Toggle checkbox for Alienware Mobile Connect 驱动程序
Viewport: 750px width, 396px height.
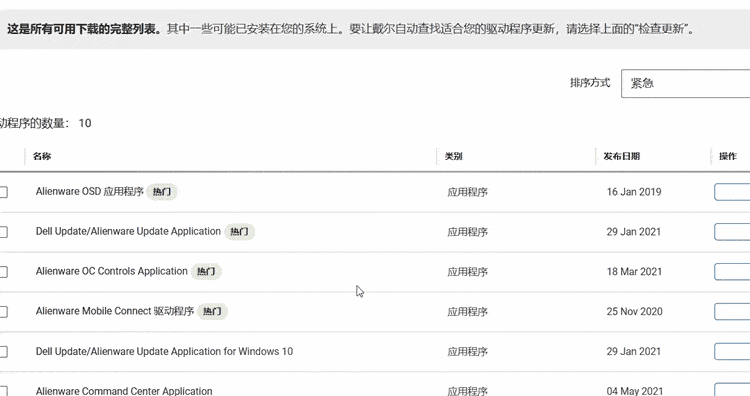[x=3, y=312]
